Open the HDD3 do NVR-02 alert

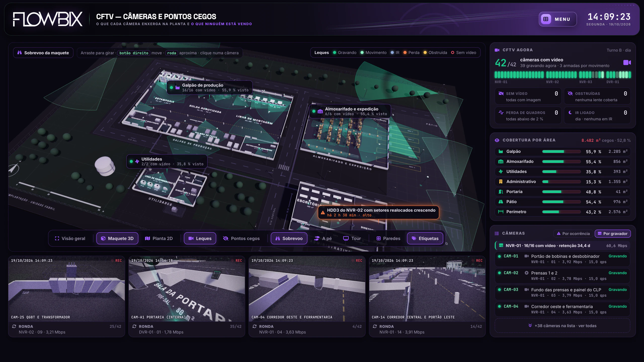[x=378, y=212]
